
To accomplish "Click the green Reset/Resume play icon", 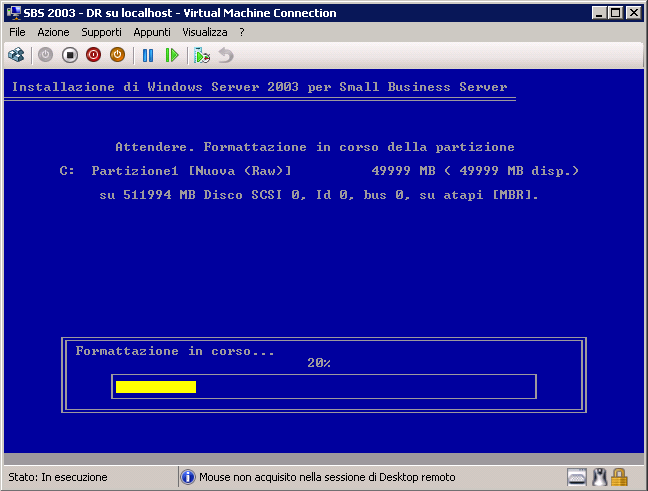I will pos(172,55).
